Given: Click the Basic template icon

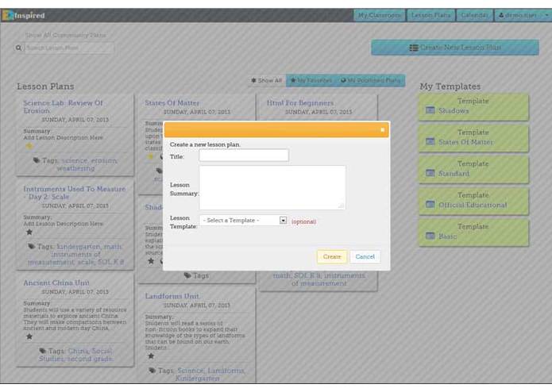Looking at the screenshot, I should click(430, 236).
